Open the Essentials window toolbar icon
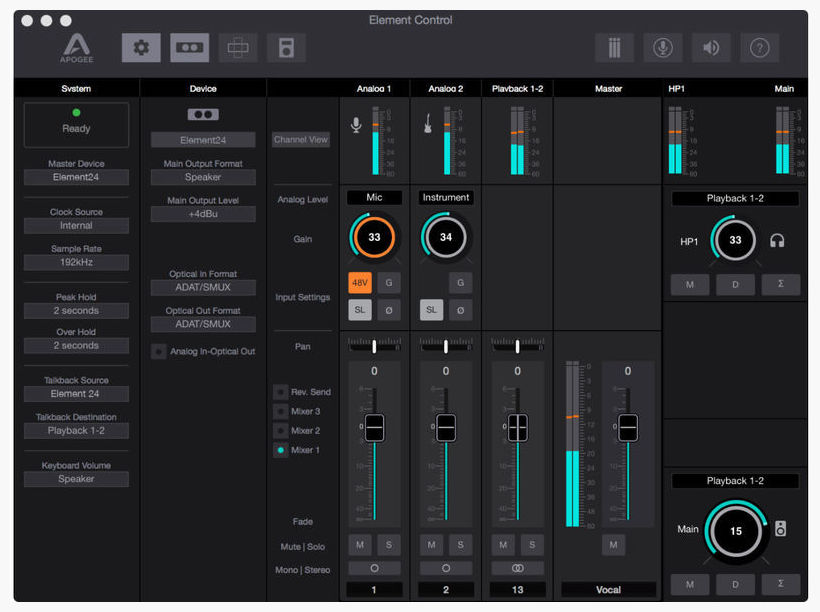Viewport: 820px width, 612px height. pyautogui.click(x=238, y=48)
